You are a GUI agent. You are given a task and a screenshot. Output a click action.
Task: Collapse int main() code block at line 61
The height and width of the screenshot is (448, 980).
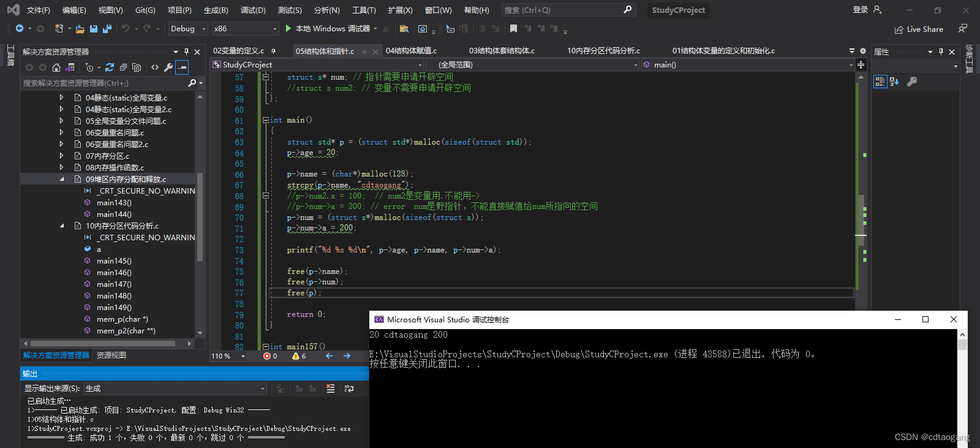click(x=265, y=120)
